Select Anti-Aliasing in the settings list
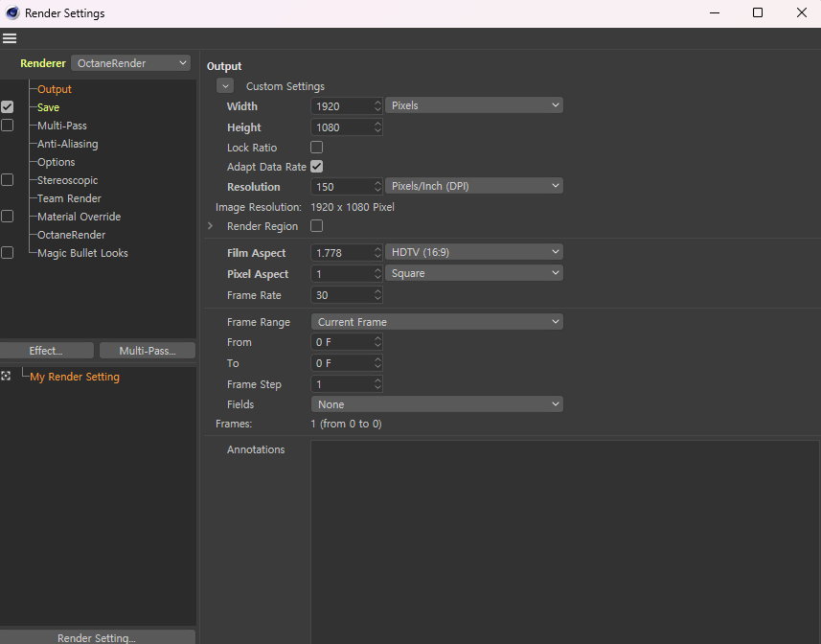Screen dimensions: 821x644 tap(67, 144)
